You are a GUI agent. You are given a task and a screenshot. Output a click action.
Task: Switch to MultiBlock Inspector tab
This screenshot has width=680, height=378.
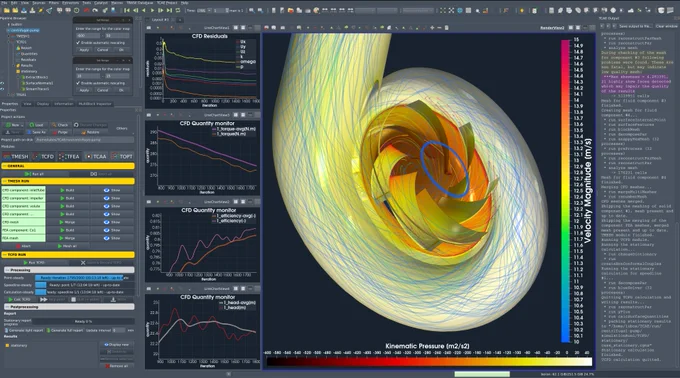click(x=95, y=104)
